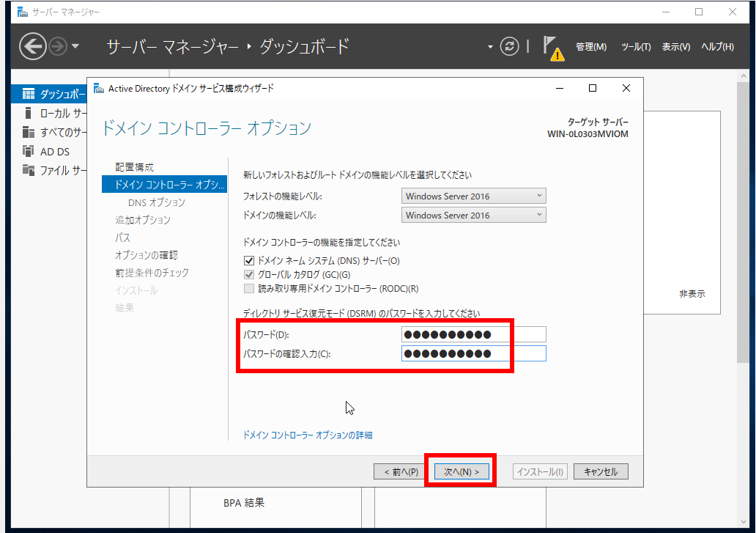756x533 pixels.
Task: Select the ダッシュボード sidebar item
Action: tap(49, 94)
